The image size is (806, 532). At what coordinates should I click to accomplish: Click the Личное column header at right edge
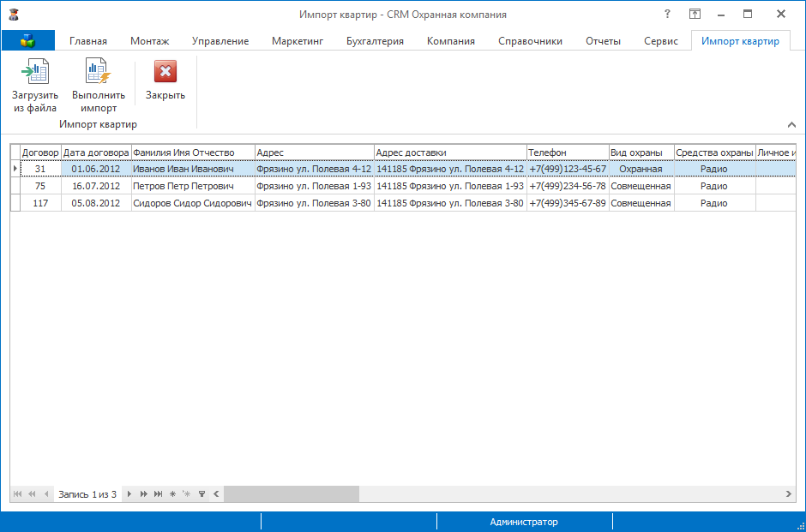776,152
